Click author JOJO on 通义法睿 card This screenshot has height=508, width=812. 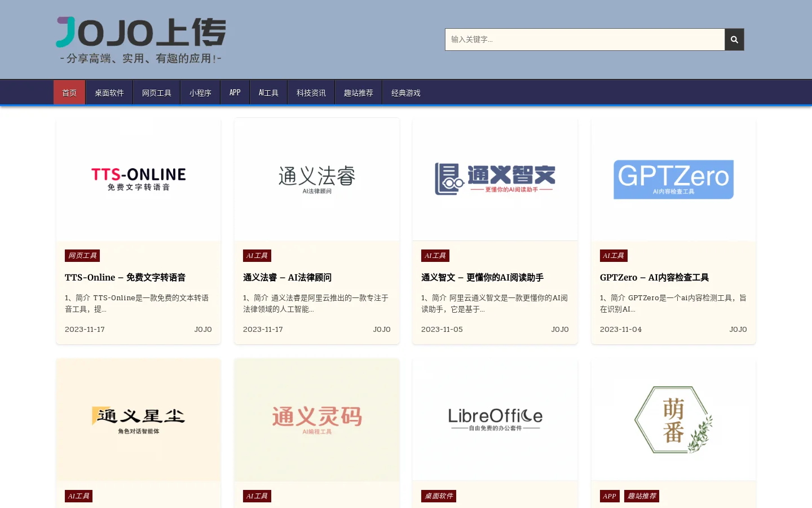click(x=382, y=330)
